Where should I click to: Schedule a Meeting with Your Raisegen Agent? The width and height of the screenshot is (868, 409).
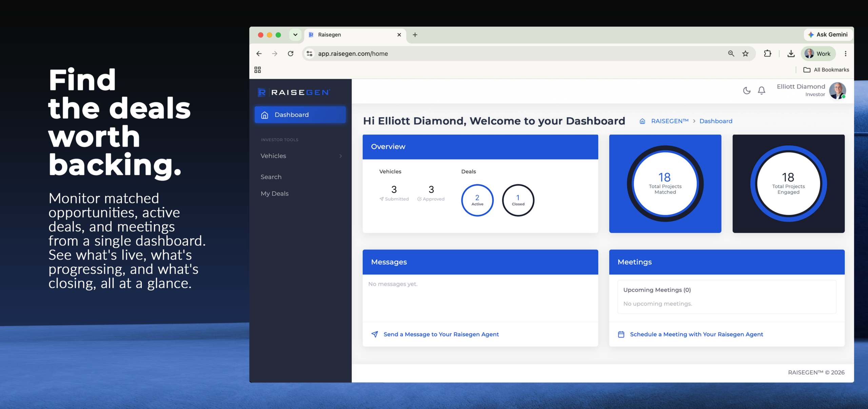click(x=696, y=334)
